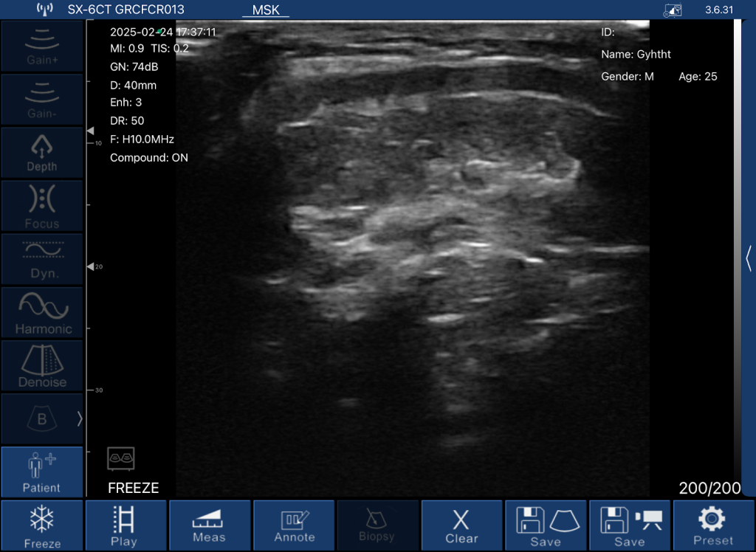This screenshot has width=756, height=552.
Task: Click the frame counter 200/200
Action: tap(709, 489)
